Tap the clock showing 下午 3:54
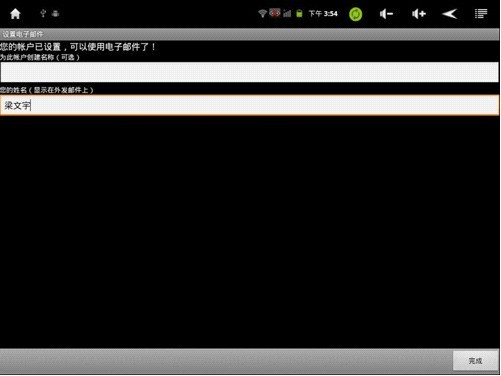The width and height of the screenshot is (501, 376). [323, 14]
